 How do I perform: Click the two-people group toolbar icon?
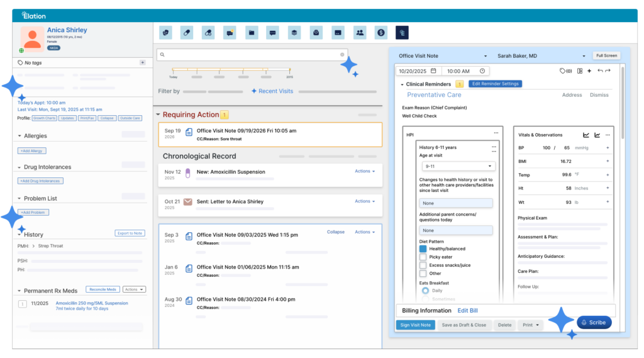click(x=360, y=33)
